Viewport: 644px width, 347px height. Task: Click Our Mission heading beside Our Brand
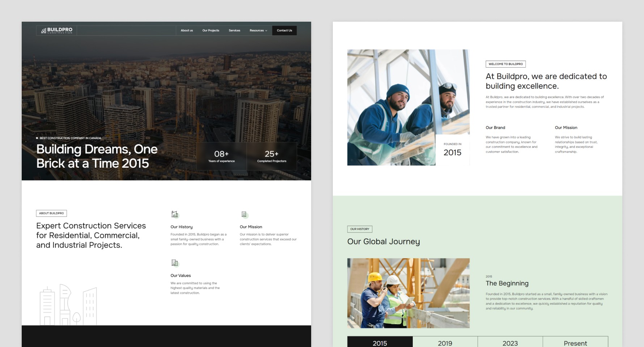[566, 128]
